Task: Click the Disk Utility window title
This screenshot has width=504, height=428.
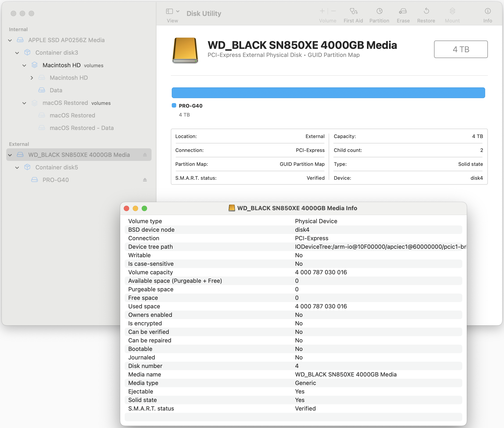Action: (x=204, y=14)
